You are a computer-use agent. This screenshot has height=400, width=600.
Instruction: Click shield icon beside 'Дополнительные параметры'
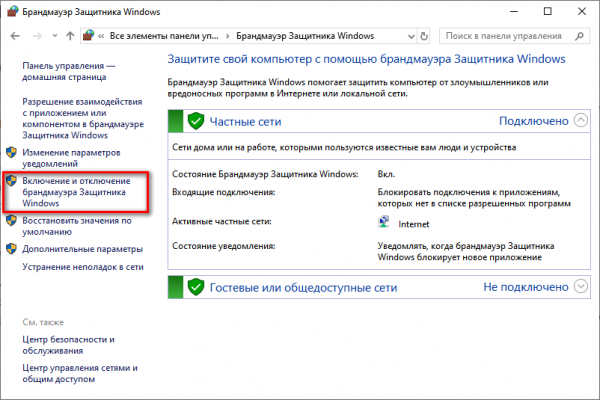11,249
